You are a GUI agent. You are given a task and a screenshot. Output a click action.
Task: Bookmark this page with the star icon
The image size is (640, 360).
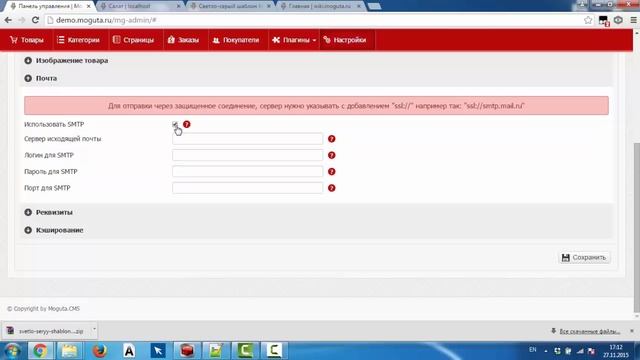(588, 20)
